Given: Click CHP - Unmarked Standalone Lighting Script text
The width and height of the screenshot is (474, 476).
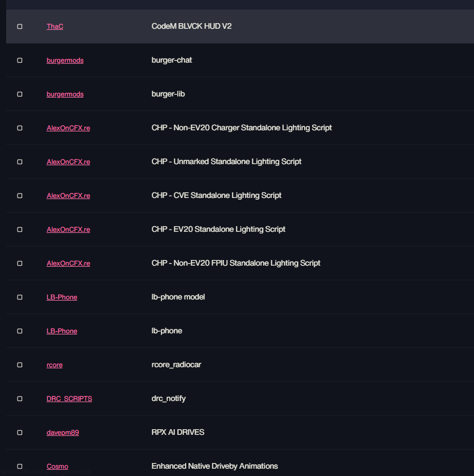Looking at the screenshot, I should (226, 161).
